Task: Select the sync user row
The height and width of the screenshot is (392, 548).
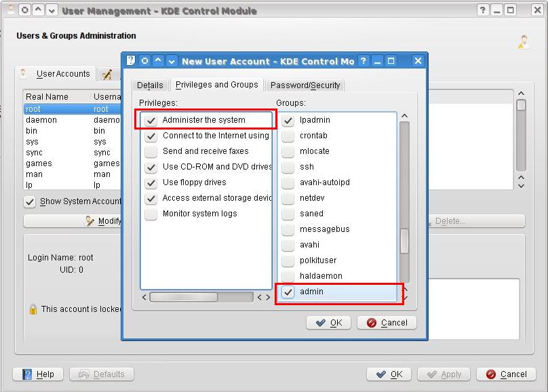Action: [73, 153]
